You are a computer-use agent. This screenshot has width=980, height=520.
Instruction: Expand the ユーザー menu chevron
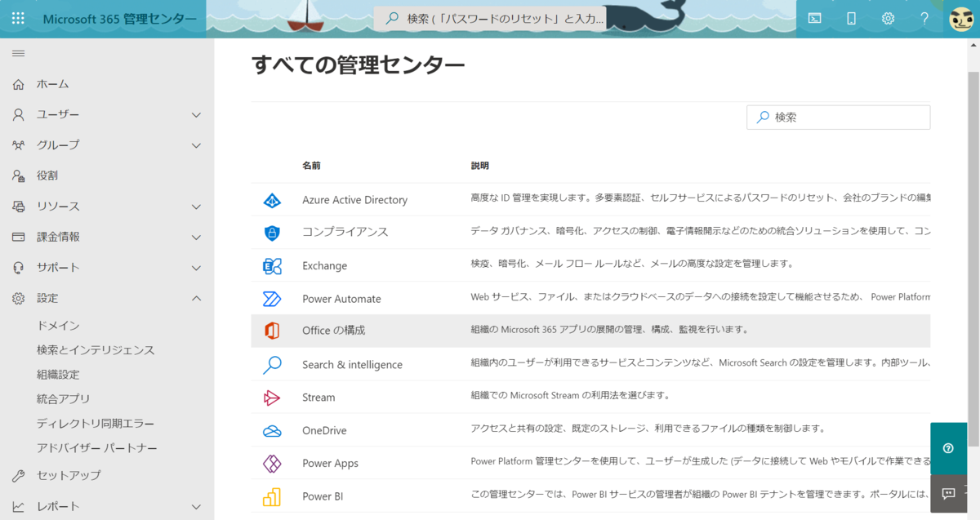[x=196, y=115]
